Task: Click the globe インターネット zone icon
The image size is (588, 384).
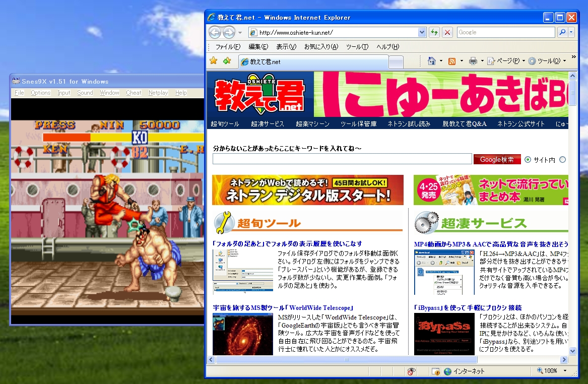Action: pyautogui.click(x=447, y=371)
